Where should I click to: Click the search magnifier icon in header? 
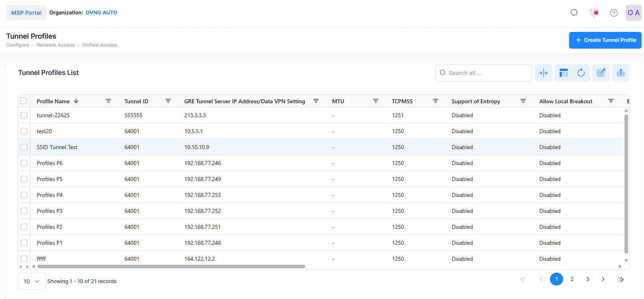574,13
